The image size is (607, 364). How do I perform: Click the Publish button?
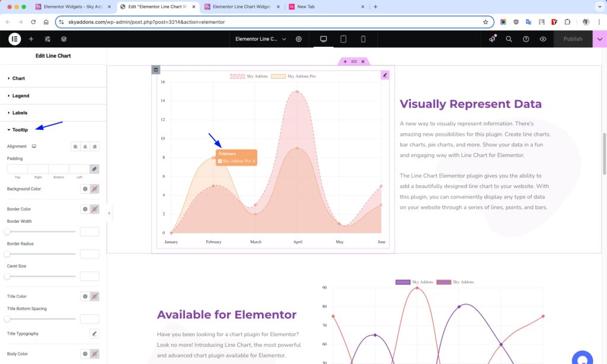573,39
